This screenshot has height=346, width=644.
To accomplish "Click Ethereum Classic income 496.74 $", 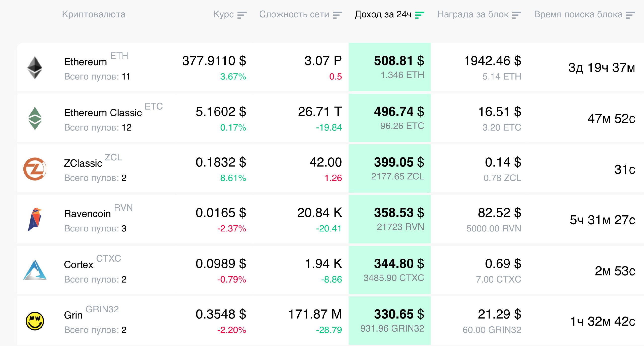I will pyautogui.click(x=399, y=112).
